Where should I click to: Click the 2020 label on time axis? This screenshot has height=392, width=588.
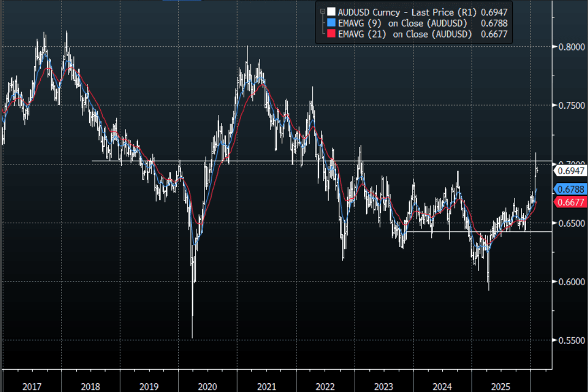[x=207, y=387]
